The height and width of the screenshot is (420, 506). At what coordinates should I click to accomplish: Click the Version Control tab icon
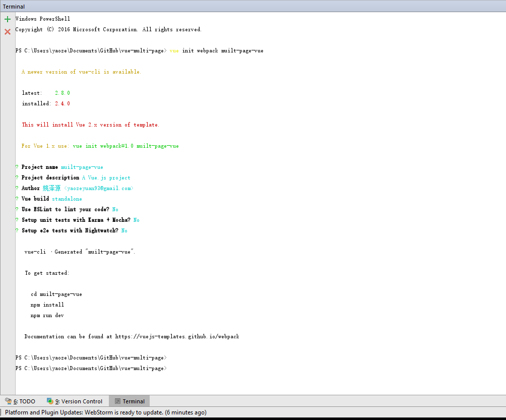coord(50,401)
